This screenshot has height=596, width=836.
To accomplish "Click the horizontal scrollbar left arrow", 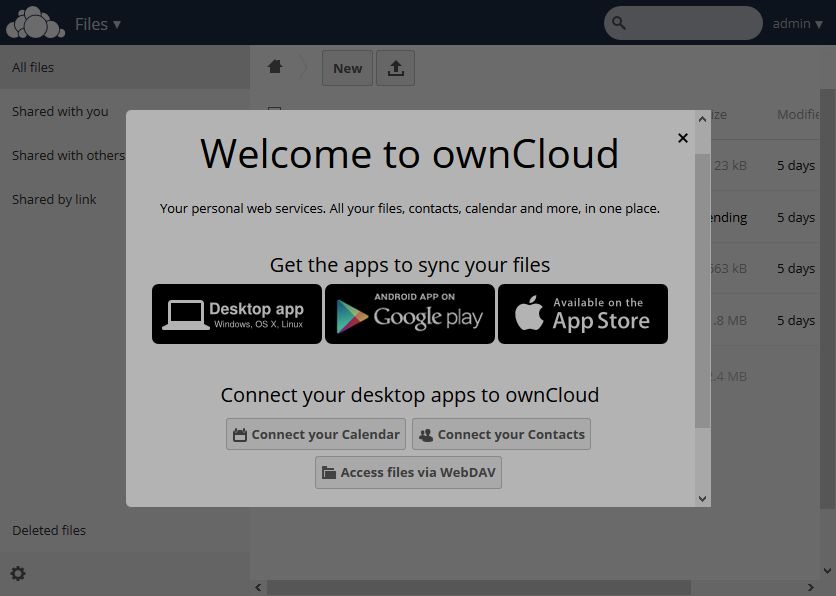I will click(x=258, y=587).
